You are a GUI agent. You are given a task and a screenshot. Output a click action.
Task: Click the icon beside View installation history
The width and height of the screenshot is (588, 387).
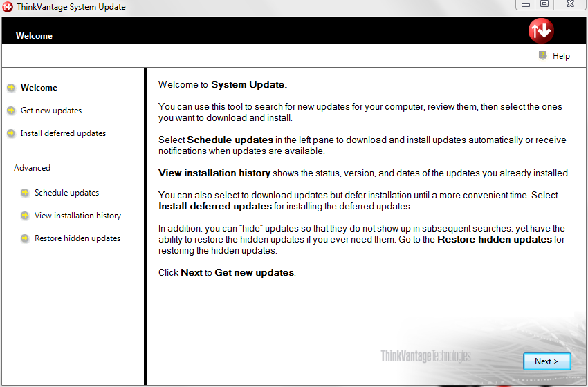(x=25, y=216)
